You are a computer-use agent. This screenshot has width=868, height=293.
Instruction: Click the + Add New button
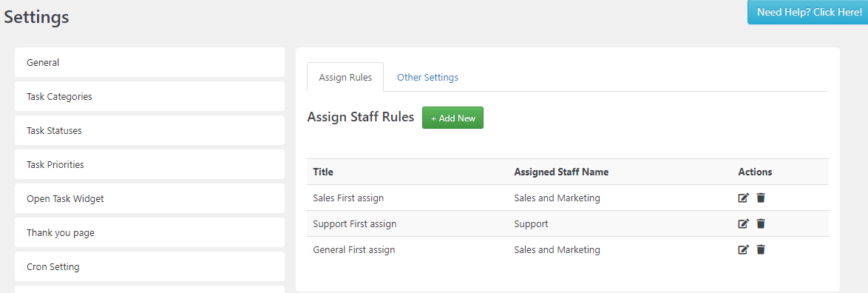(x=452, y=118)
